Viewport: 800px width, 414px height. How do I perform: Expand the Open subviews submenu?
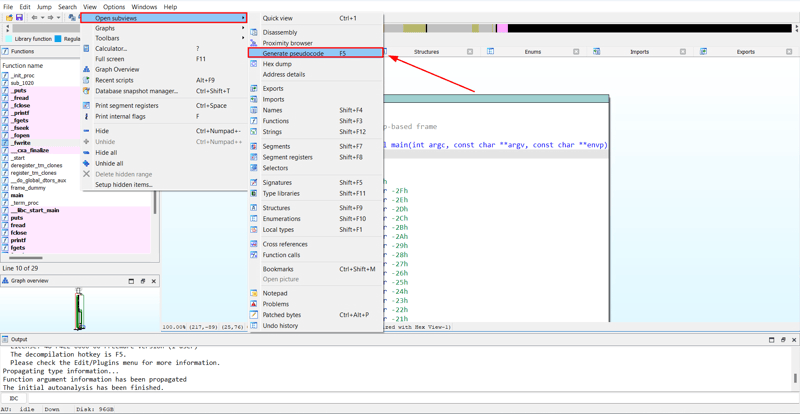pos(163,18)
